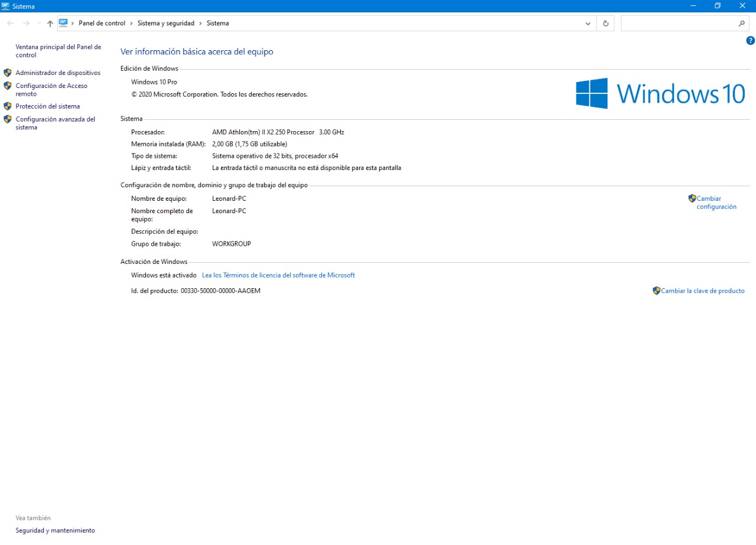Click Cambiar configuración link
Image resolution: width=756 pixels, height=545 pixels.
[716, 203]
